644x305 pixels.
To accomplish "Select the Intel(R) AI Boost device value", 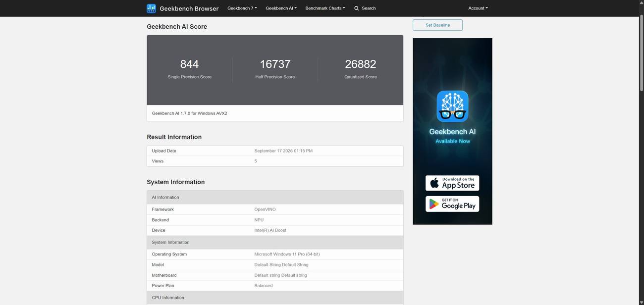I will click(270, 230).
